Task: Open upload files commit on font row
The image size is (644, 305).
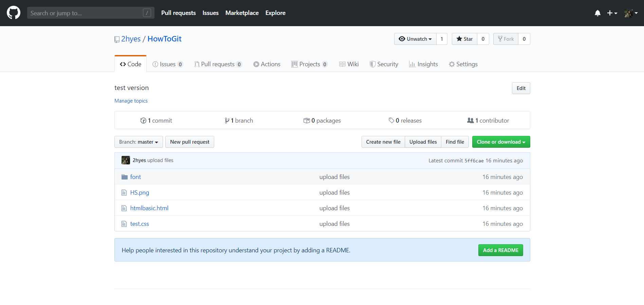Action: click(334, 177)
